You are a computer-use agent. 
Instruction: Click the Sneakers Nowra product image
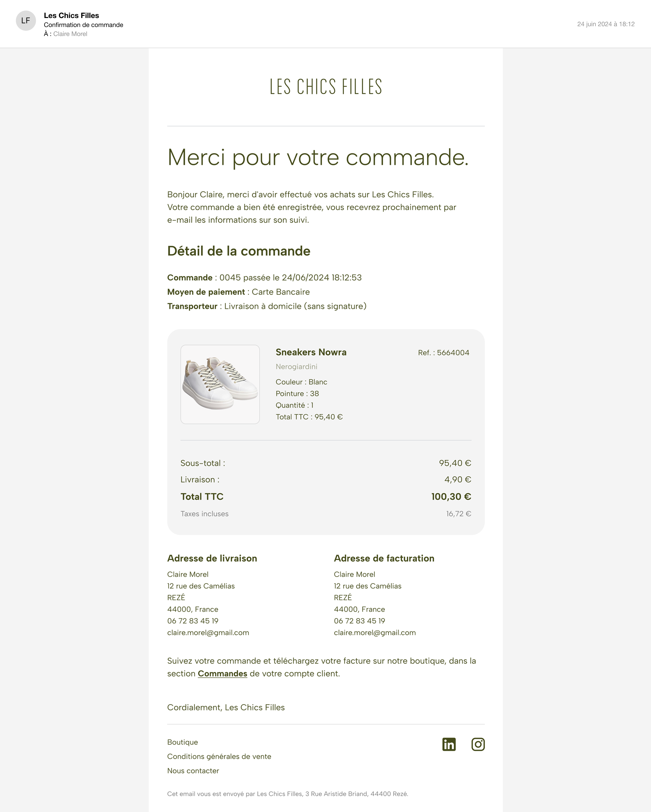(x=220, y=384)
